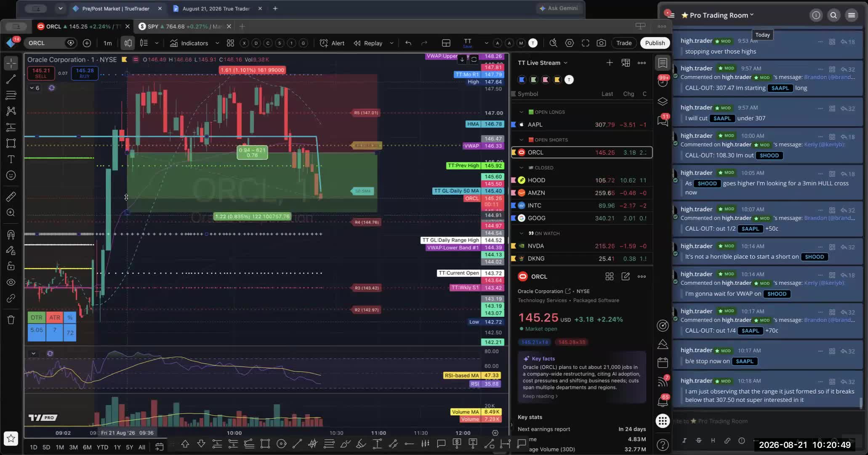Image resolution: width=868 pixels, height=455 pixels.
Task: Open the Pro Trading Room channel dropdown
Action: (x=718, y=15)
